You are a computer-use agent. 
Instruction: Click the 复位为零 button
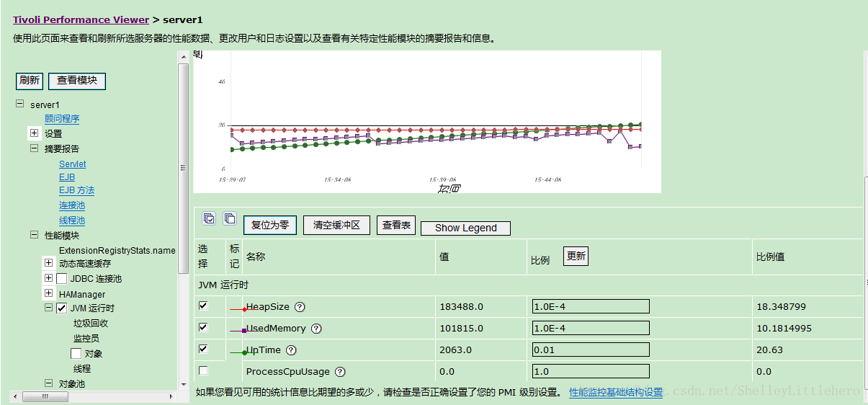click(270, 225)
